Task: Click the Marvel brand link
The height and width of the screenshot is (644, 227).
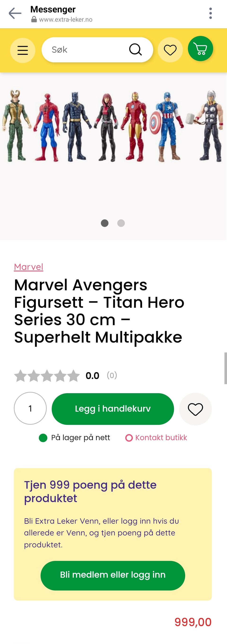Action: coord(29,267)
